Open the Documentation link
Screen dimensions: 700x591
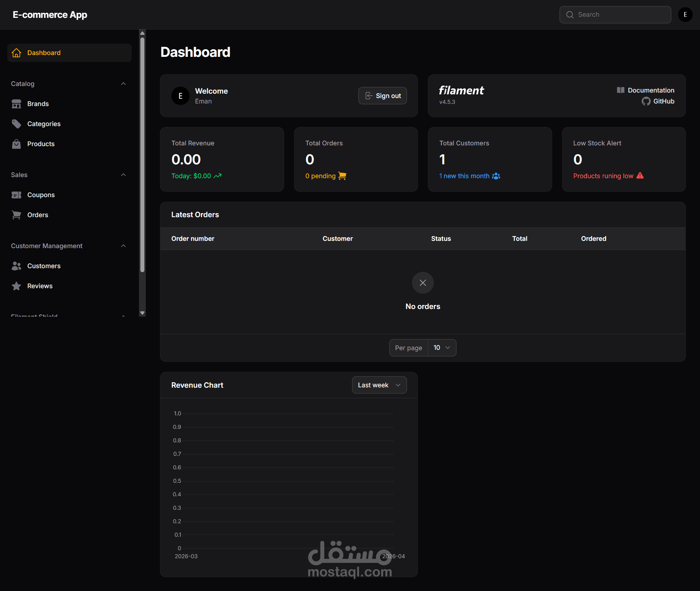[651, 90]
